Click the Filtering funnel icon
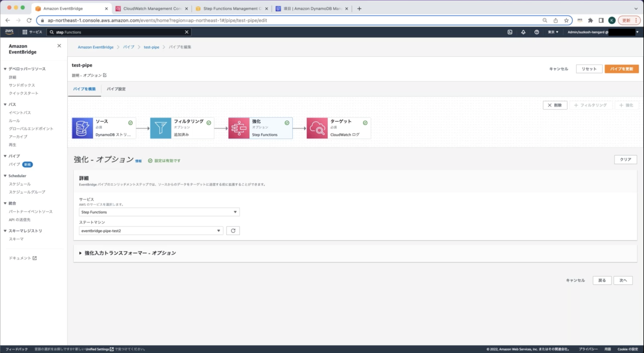This screenshot has height=353, width=644. [161, 128]
